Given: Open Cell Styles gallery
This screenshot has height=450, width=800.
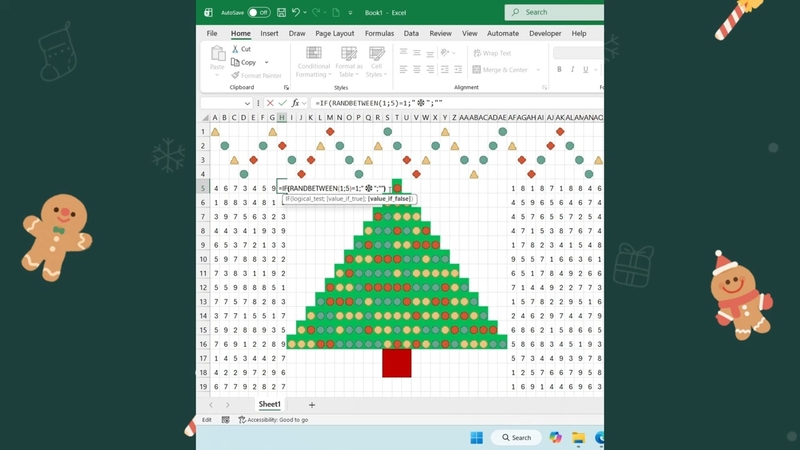Looking at the screenshot, I should pos(377,62).
